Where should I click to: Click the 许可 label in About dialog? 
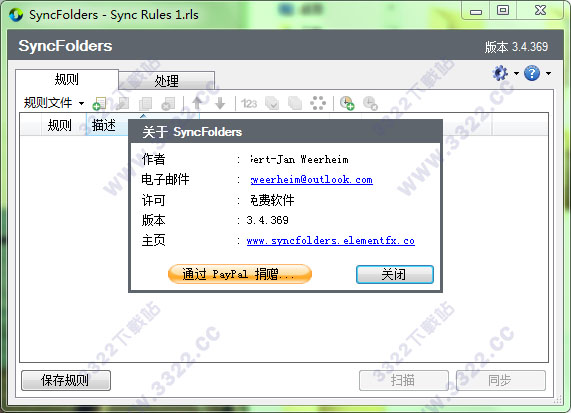pyautogui.click(x=153, y=200)
